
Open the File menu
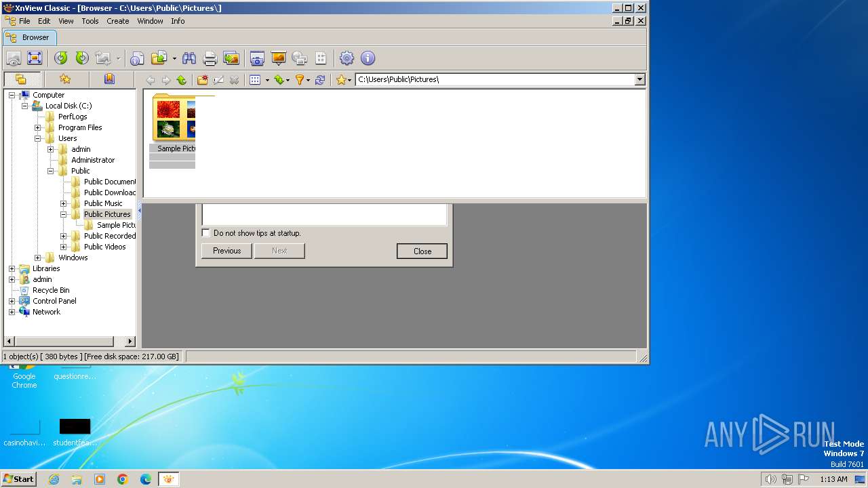tap(24, 21)
